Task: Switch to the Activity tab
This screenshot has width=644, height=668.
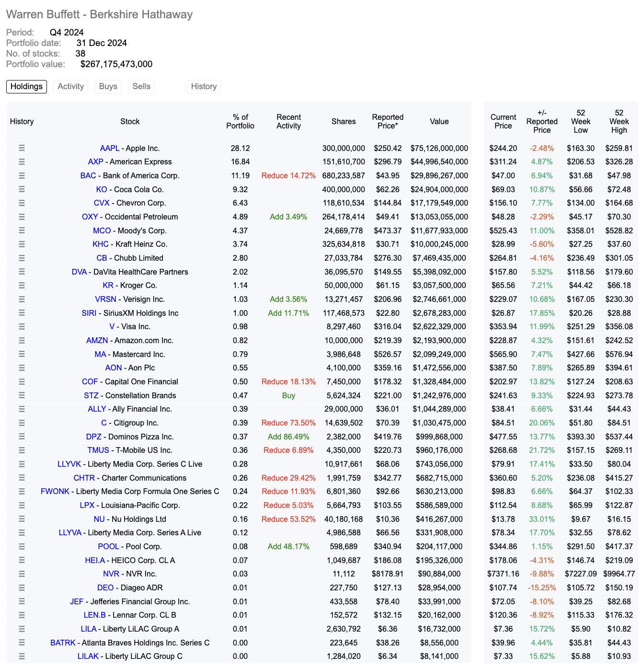Action: 70,86
